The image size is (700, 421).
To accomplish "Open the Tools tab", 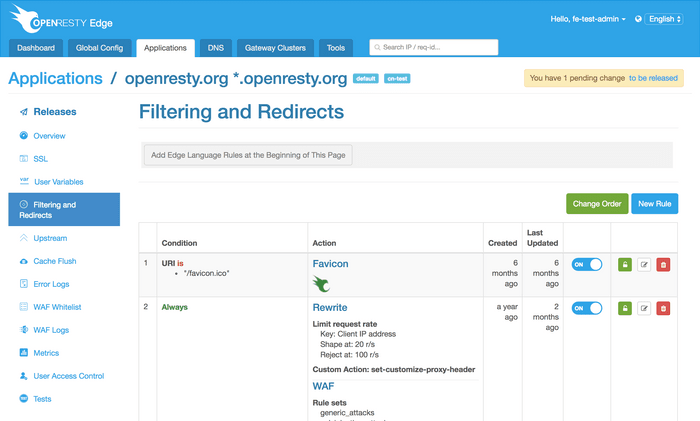I will click(x=336, y=48).
